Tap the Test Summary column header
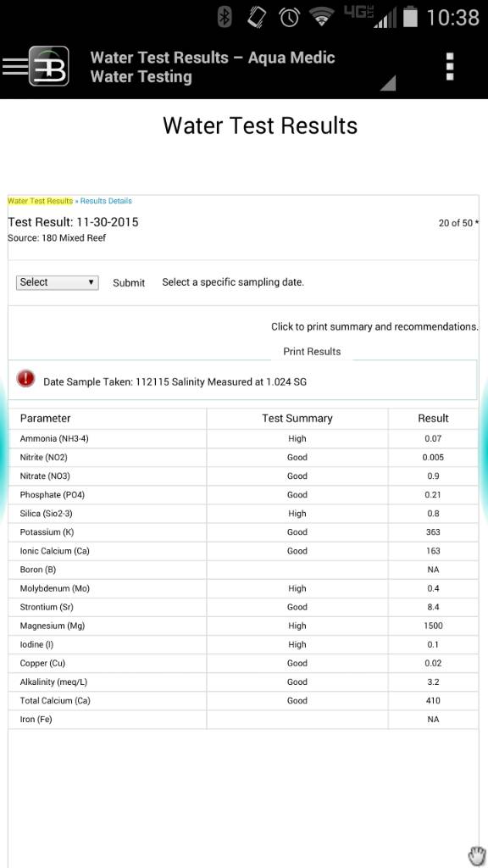 coord(297,419)
